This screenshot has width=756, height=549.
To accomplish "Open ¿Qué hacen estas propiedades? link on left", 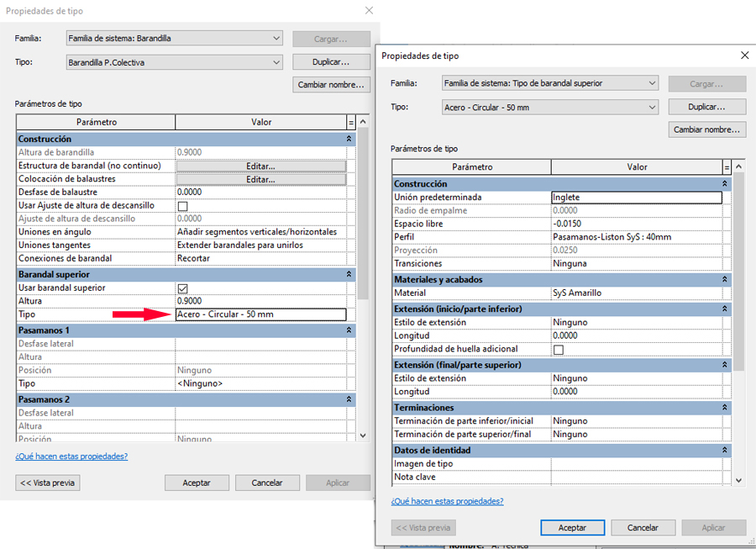I will (x=71, y=457).
